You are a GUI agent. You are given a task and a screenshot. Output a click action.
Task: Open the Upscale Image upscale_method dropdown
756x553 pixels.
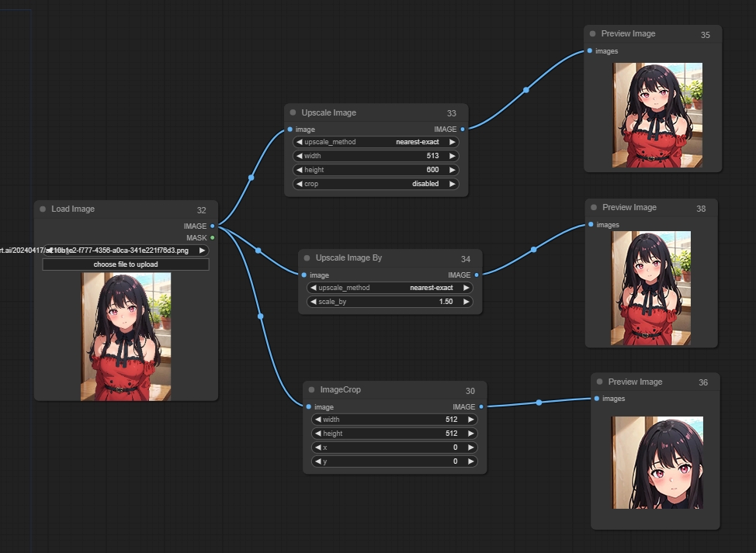[x=376, y=142]
